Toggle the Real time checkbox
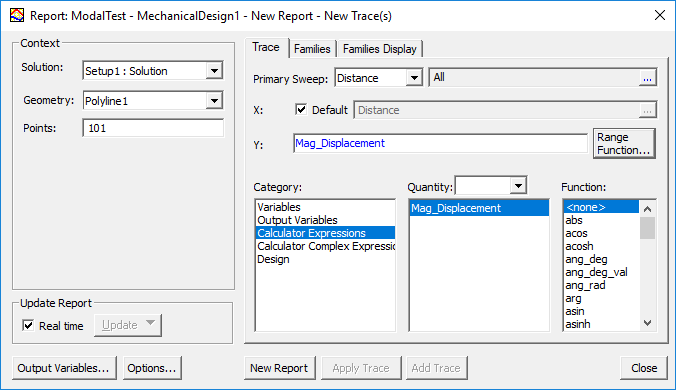 click(x=28, y=325)
